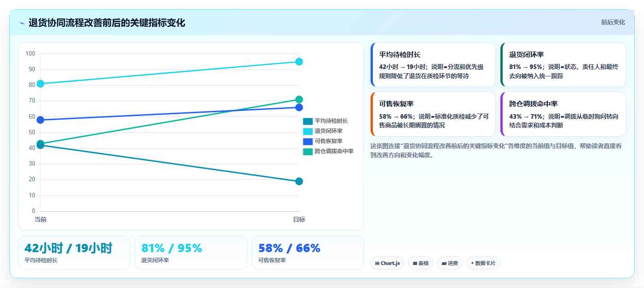Click the 81% / 95% stat value

pos(172,248)
